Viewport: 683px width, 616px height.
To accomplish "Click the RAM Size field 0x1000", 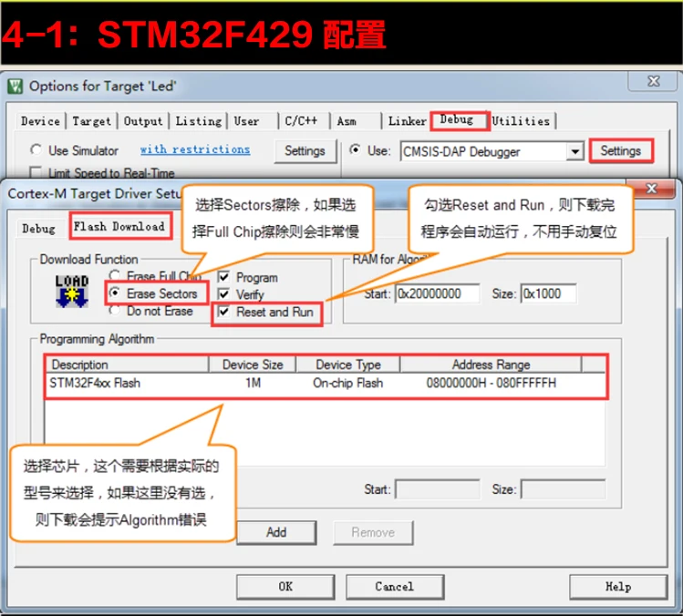I will pyautogui.click(x=548, y=293).
